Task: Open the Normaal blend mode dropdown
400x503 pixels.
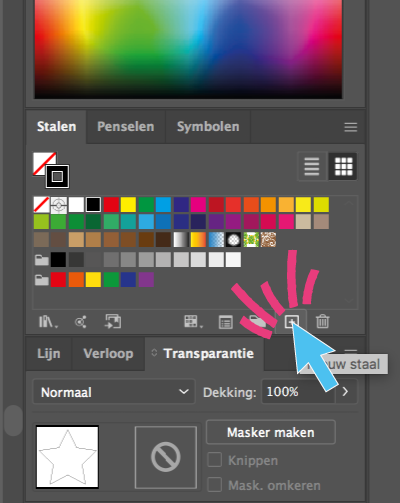Action: pos(114,392)
